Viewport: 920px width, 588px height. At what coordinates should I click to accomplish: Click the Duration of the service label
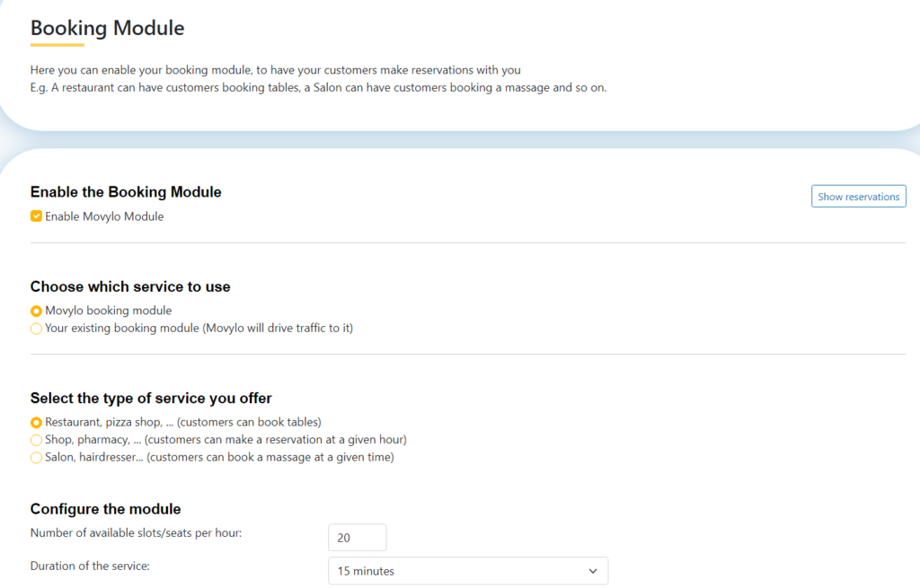tap(90, 566)
